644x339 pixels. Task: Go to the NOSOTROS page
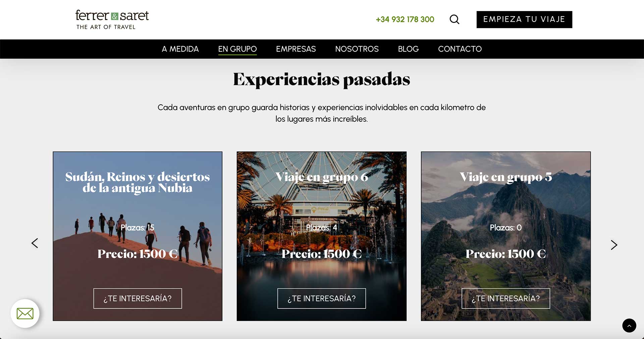click(x=357, y=49)
